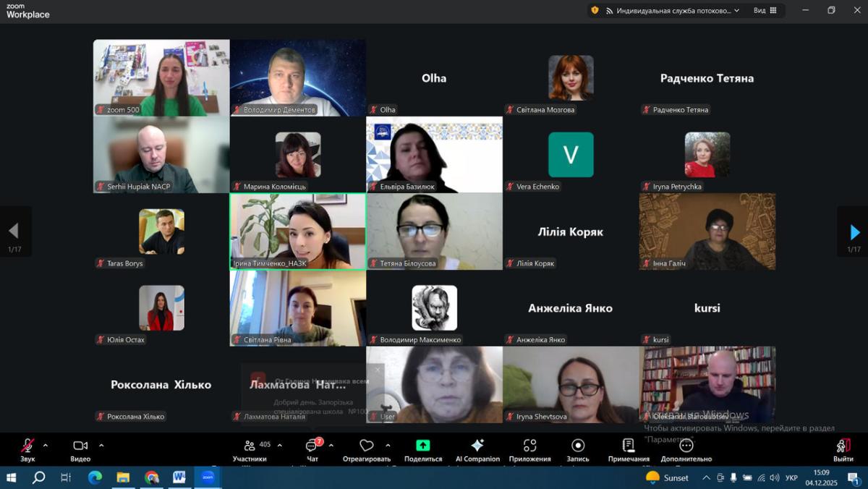Click the Zoom taskbar icon

pos(208,477)
